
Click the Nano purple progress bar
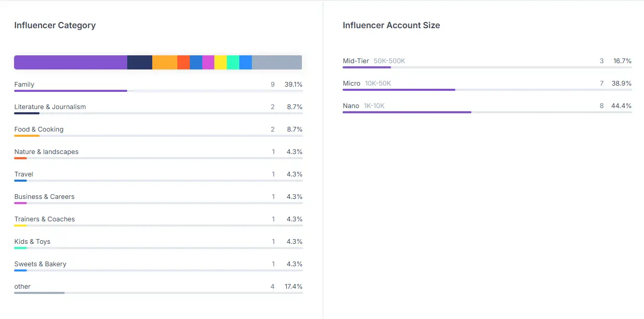click(407, 112)
